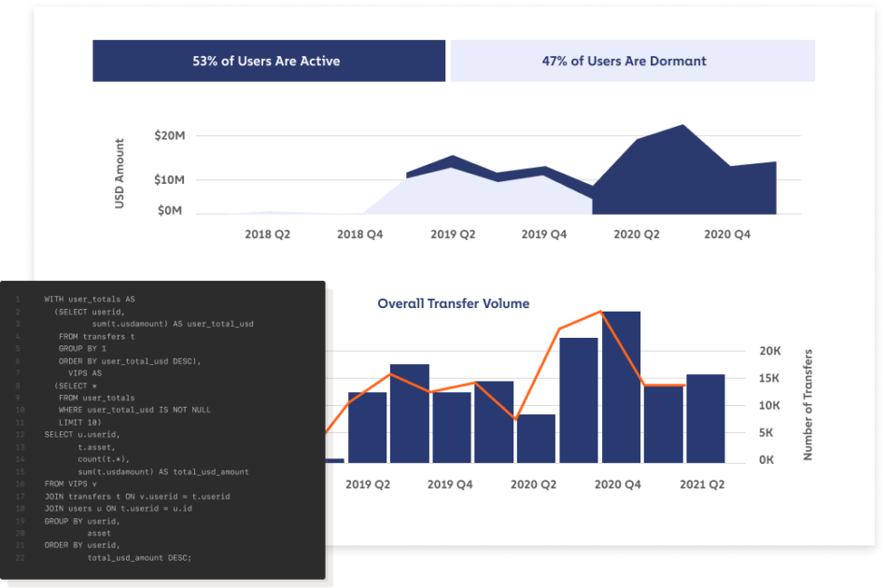Select the rightmost bar above 2021 Q2

click(705, 418)
